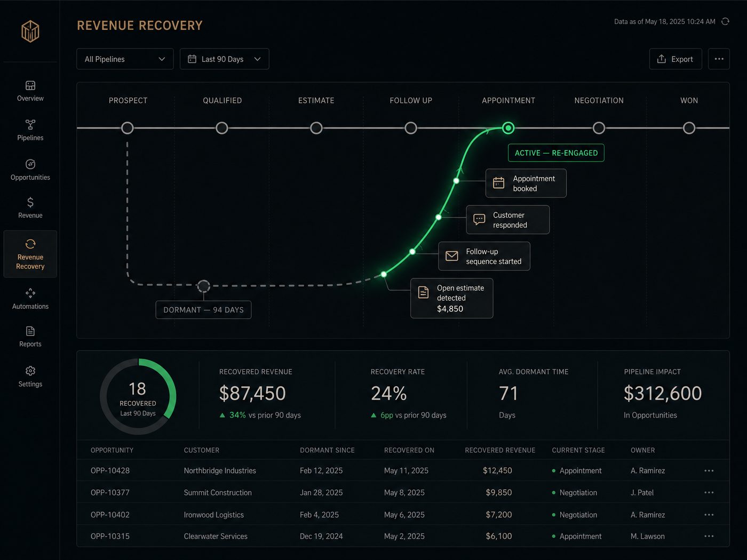Click the hexagon app logo
This screenshot has height=560, width=747.
tap(30, 31)
